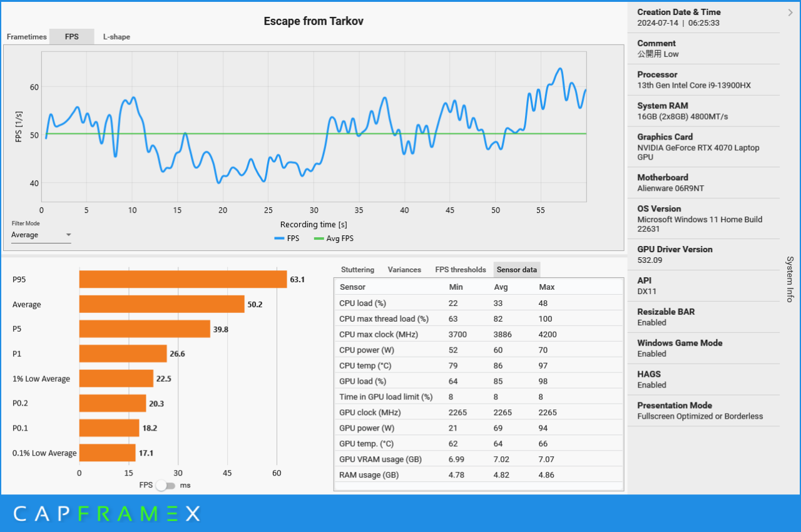
Task: Collapse System Info with the chevron arrow
Action: coord(790,12)
